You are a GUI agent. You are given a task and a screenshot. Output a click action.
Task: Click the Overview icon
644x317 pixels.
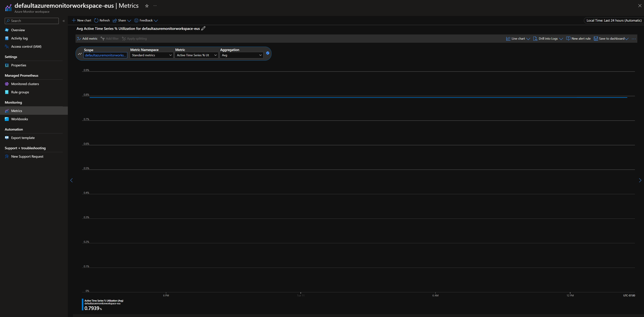(x=7, y=30)
